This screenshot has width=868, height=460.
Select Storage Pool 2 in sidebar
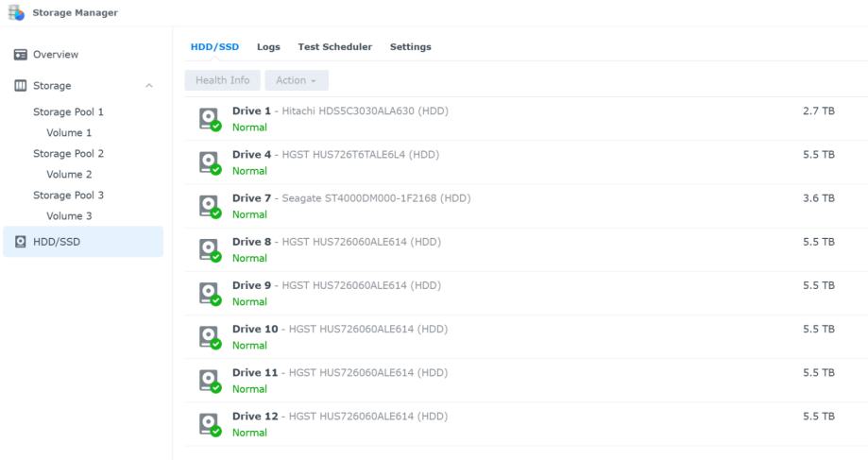point(68,153)
